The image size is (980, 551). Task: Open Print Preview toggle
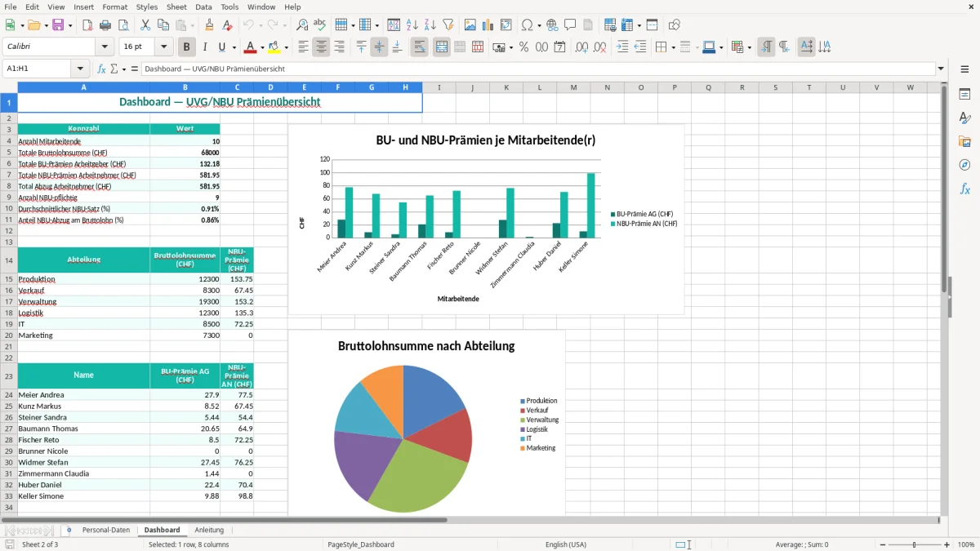coord(122,25)
